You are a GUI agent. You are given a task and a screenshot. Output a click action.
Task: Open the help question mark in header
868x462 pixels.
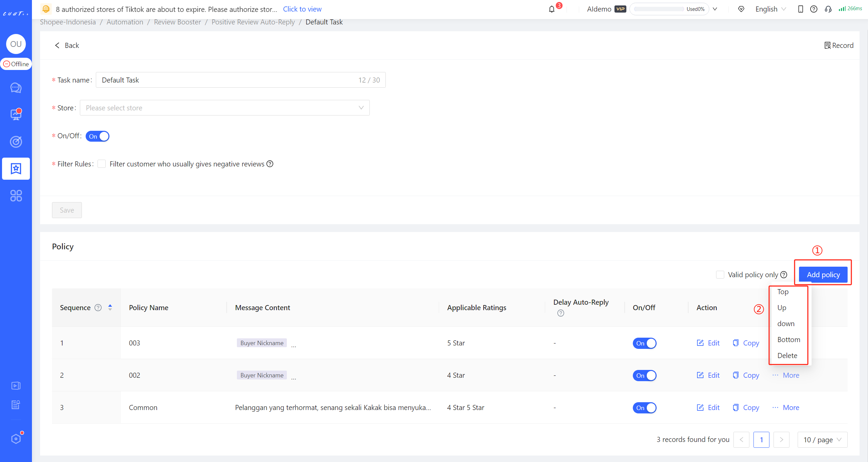click(814, 9)
